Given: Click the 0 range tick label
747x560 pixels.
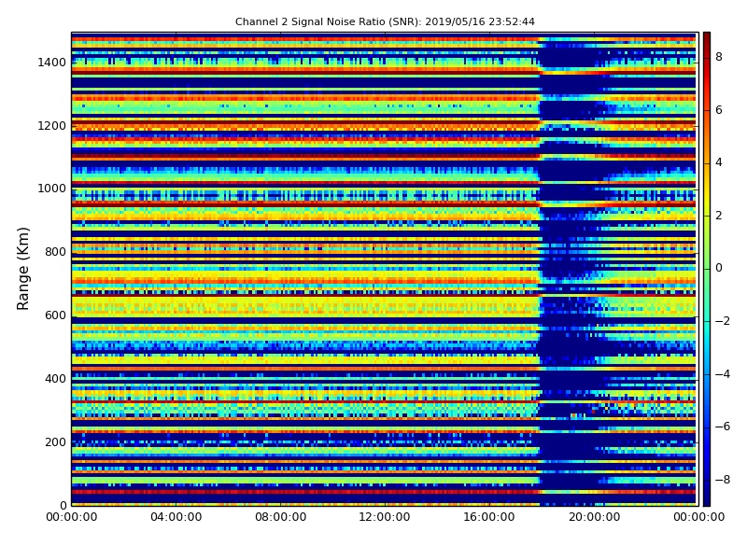Looking at the screenshot, I should tap(63, 505).
